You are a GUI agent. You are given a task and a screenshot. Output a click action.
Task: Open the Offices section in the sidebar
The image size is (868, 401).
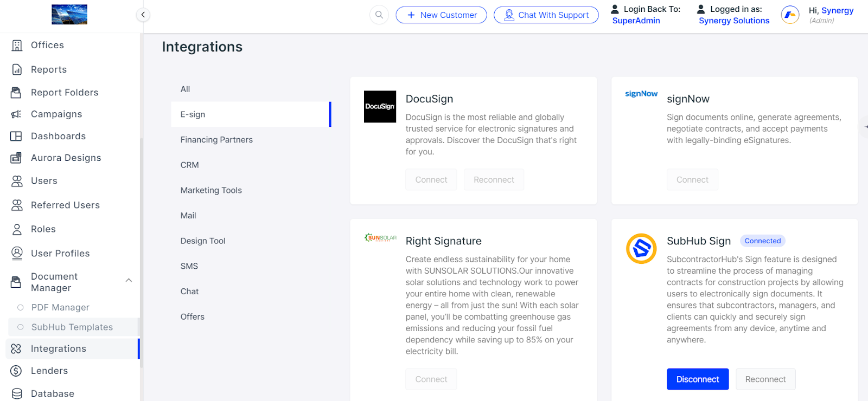pyautogui.click(x=17, y=45)
